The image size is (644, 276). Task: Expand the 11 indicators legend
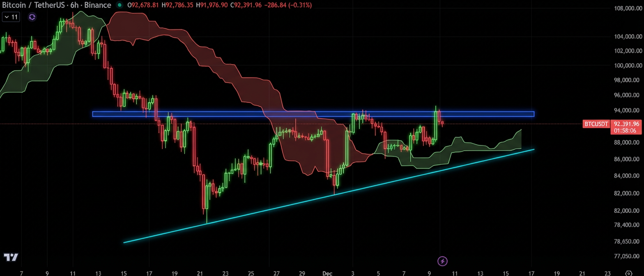pos(11,17)
